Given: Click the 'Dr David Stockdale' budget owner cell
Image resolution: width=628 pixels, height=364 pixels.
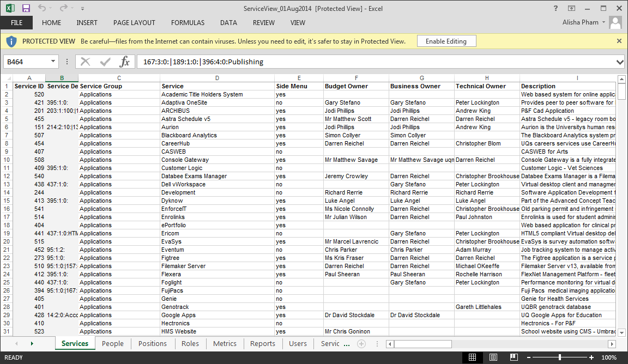Looking at the screenshot, I should (357, 315).
